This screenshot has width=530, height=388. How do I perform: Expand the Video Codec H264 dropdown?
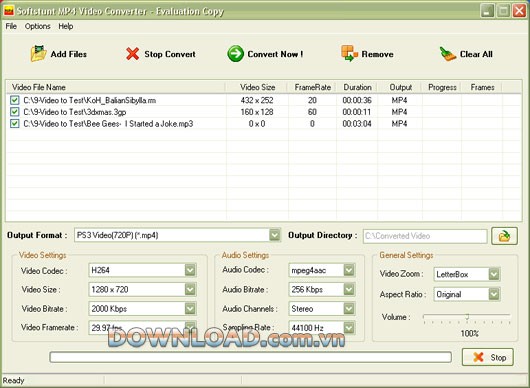[190, 270]
